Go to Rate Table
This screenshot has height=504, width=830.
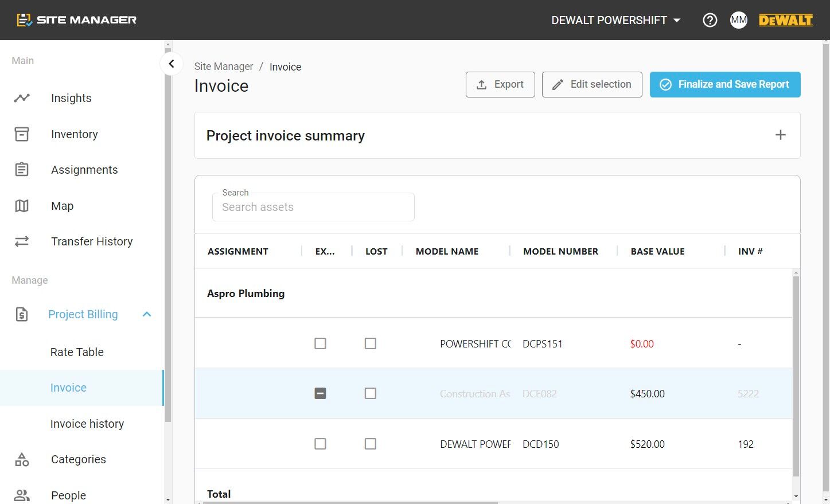click(77, 352)
